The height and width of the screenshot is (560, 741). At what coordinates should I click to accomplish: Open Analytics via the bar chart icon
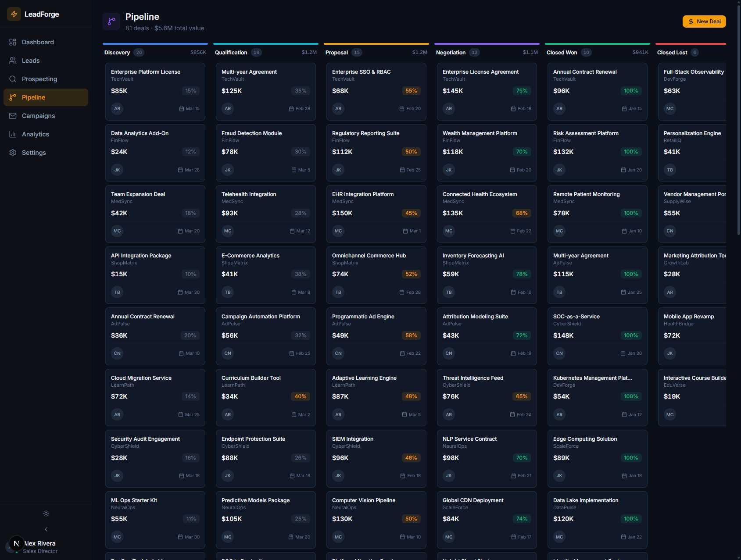pyautogui.click(x=13, y=134)
